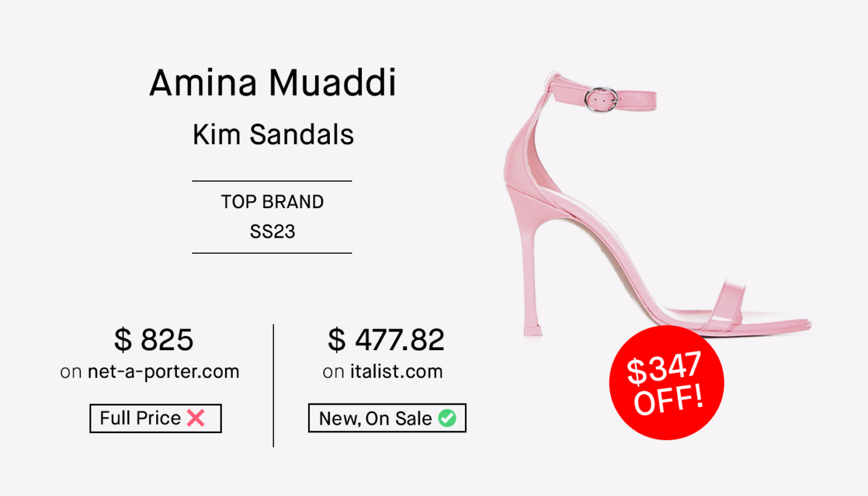Screen dimensions: 868x496
Task: Open the net-a-porter.com link
Action: 163,371
